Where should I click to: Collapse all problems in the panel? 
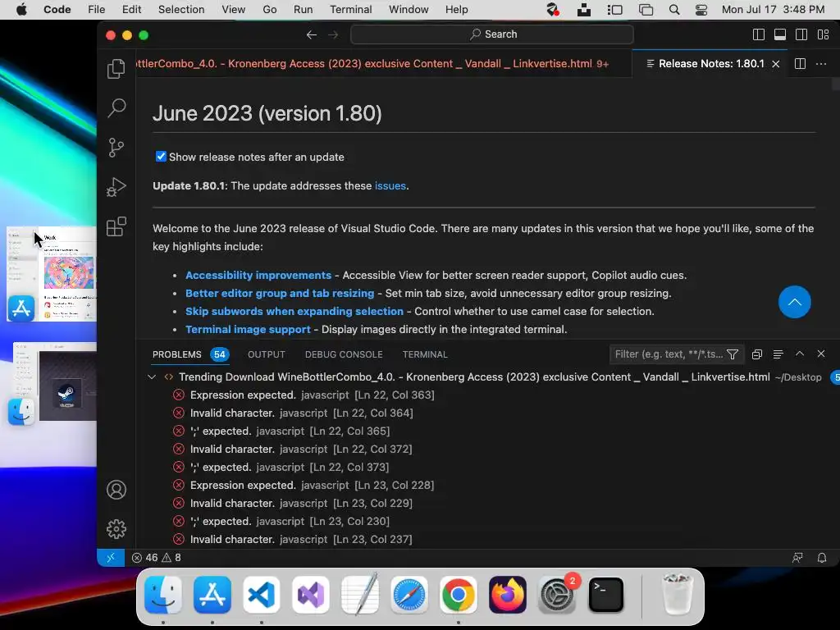[x=756, y=354]
